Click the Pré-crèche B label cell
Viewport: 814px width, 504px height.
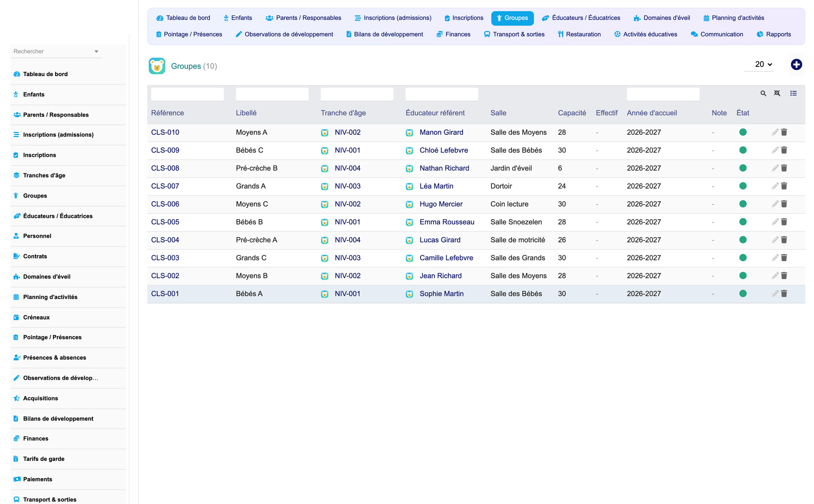click(256, 168)
